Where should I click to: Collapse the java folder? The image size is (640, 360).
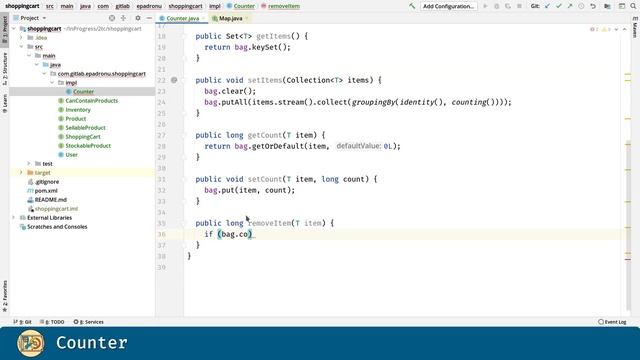37,64
